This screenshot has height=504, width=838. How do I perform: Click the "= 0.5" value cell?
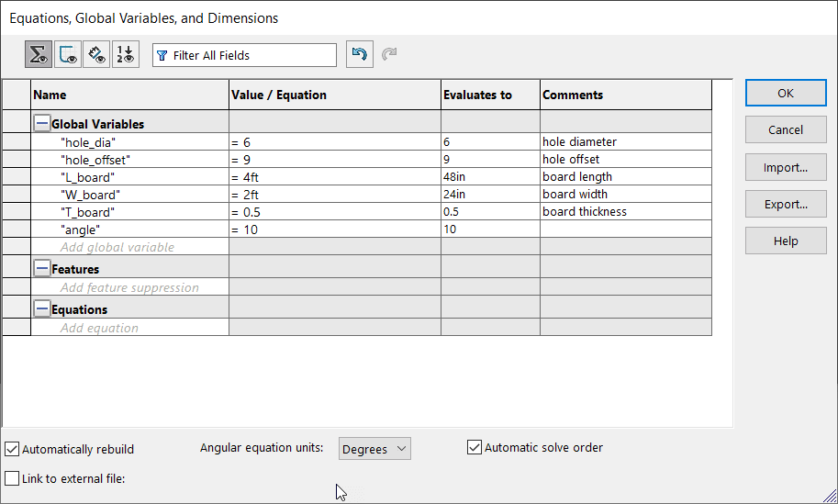[335, 212]
